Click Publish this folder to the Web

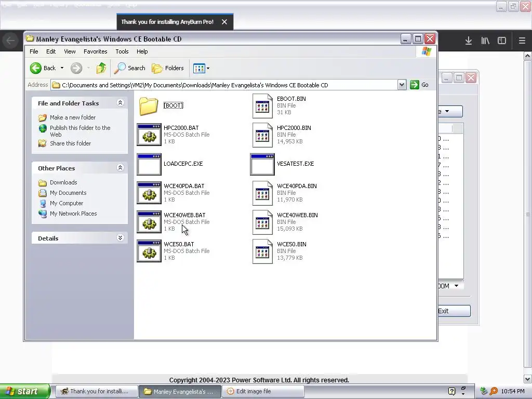[x=80, y=131]
